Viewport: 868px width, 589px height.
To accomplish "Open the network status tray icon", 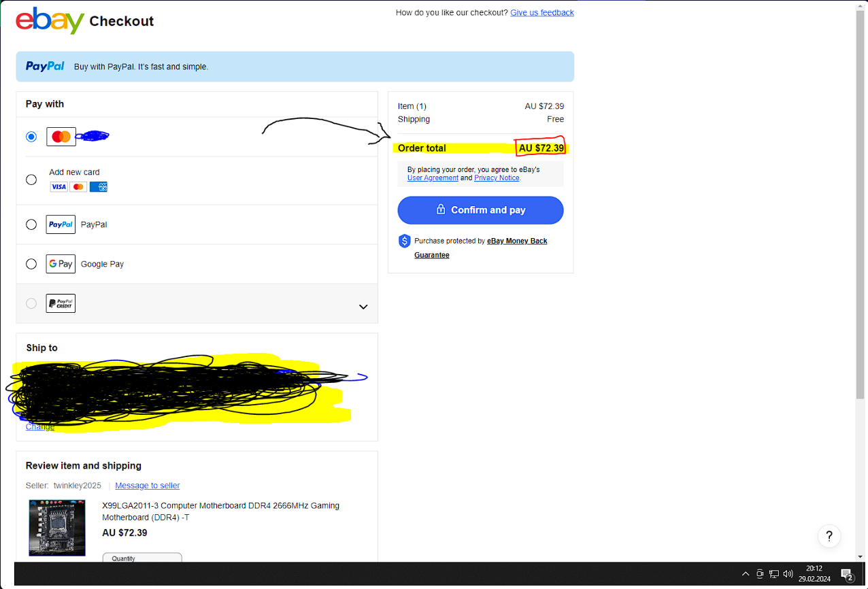I will tap(774, 574).
